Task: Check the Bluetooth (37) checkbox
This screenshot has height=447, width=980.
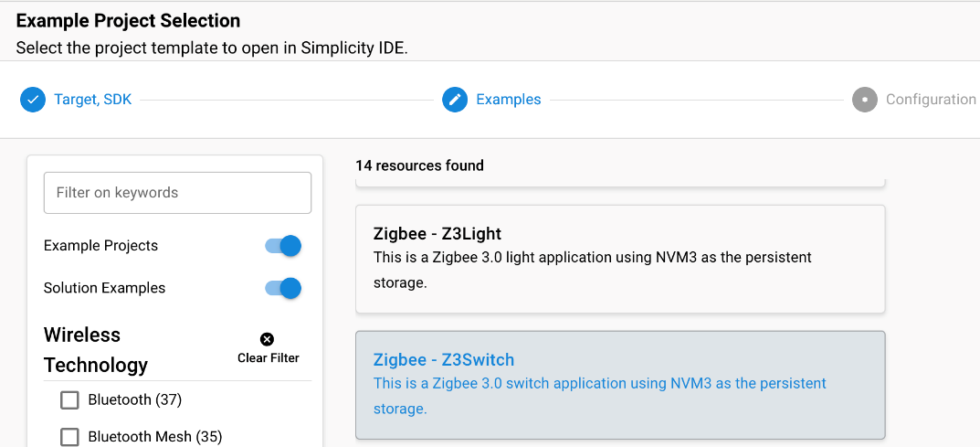Action: point(69,400)
